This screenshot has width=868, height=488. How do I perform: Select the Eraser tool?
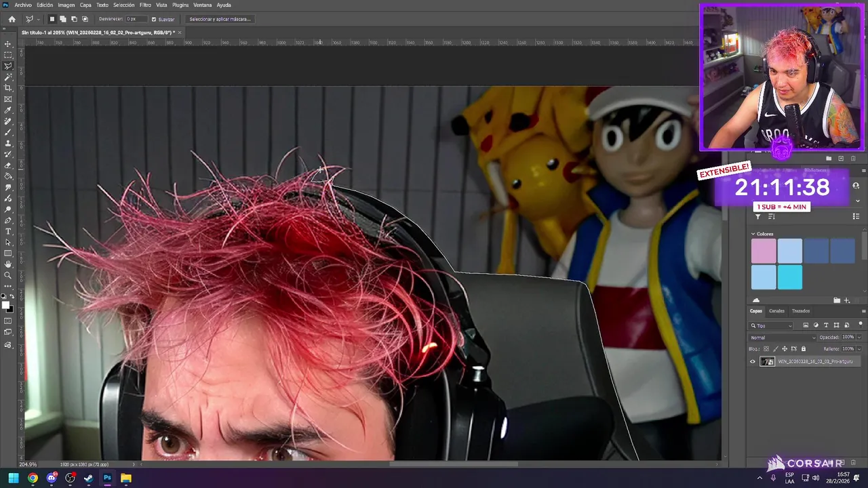point(8,165)
